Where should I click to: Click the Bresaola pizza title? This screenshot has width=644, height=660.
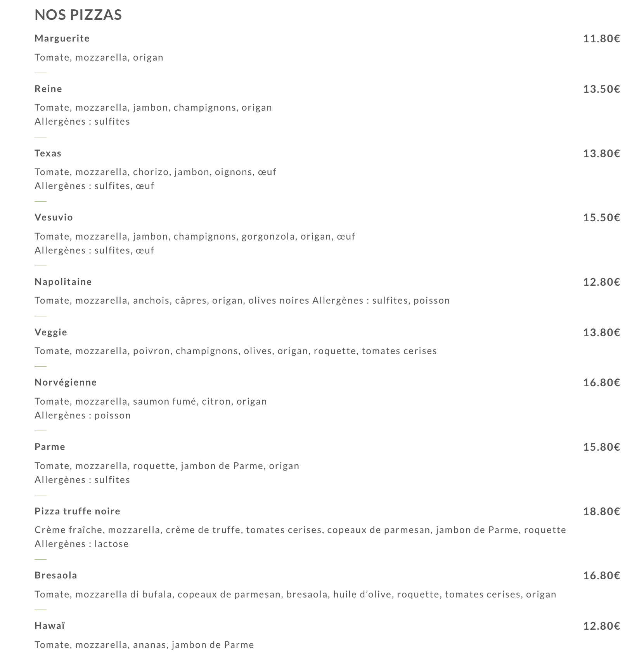pyautogui.click(x=56, y=575)
